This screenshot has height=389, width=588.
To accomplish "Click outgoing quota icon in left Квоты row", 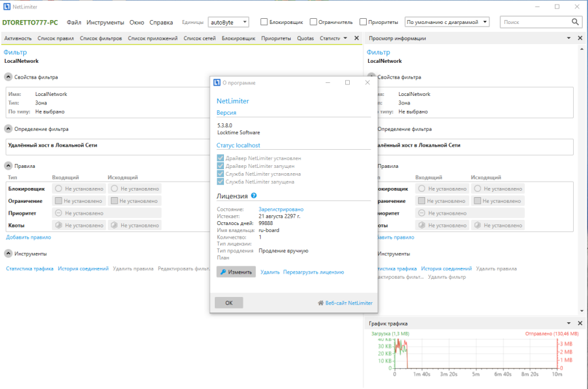I will point(114,225).
